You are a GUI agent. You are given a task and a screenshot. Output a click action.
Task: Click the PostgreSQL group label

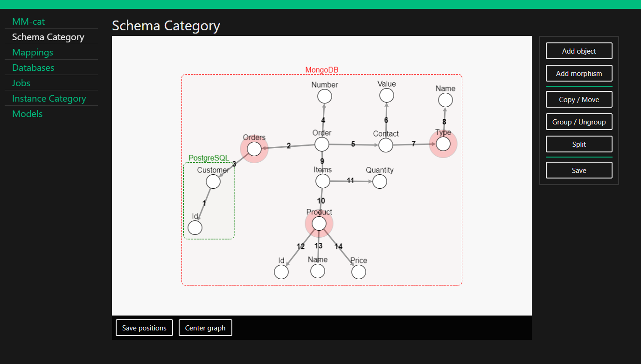coord(209,158)
